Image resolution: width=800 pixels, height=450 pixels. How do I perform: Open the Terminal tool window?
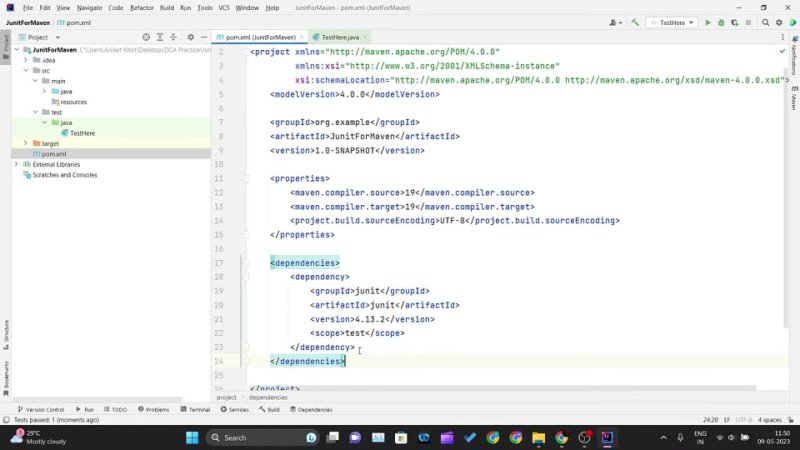pyautogui.click(x=195, y=410)
